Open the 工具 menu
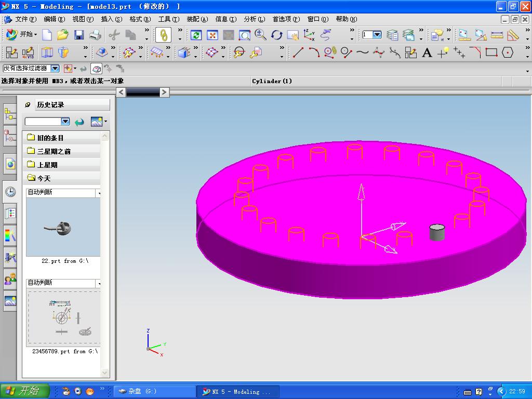 click(169, 19)
